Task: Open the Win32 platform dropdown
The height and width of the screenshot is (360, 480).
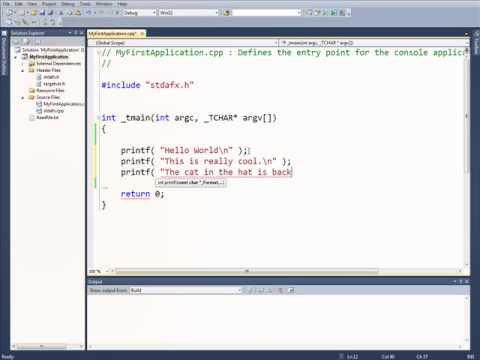Action: pyautogui.click(x=189, y=13)
